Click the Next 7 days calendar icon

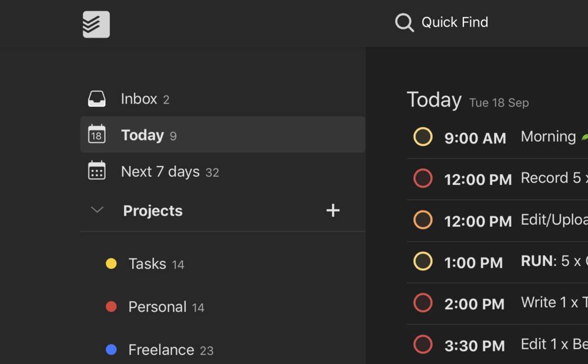pos(97,171)
